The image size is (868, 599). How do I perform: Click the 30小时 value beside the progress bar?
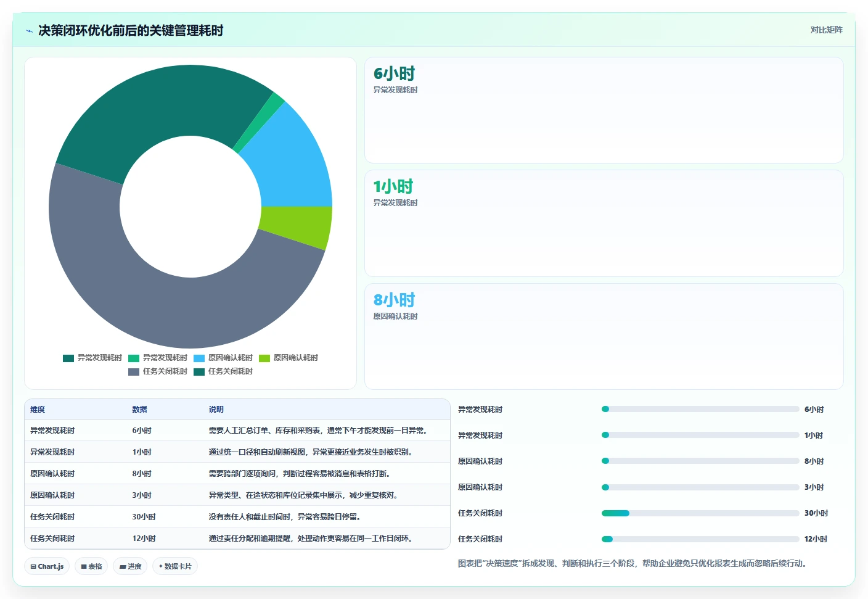tap(816, 513)
